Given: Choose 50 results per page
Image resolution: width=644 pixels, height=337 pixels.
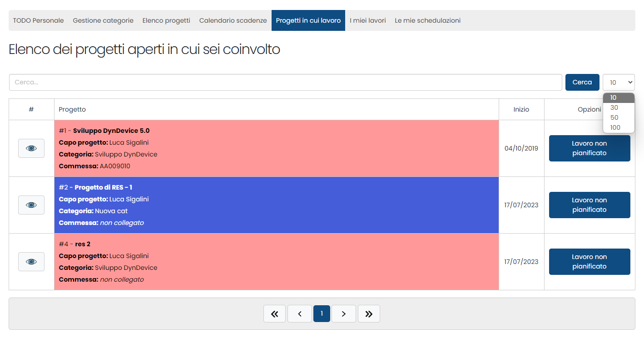Looking at the screenshot, I should pos(614,117).
